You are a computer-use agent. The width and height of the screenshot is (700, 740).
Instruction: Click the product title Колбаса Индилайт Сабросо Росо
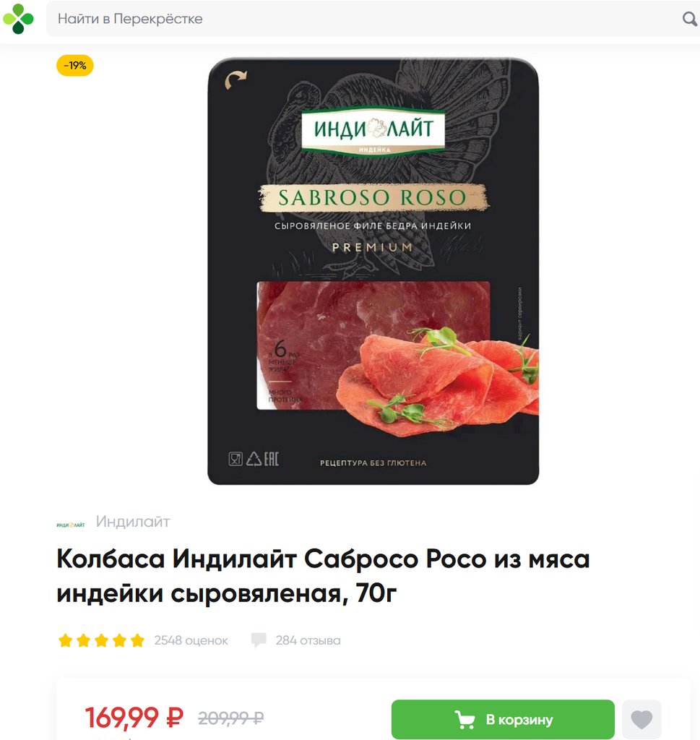pos(323,576)
